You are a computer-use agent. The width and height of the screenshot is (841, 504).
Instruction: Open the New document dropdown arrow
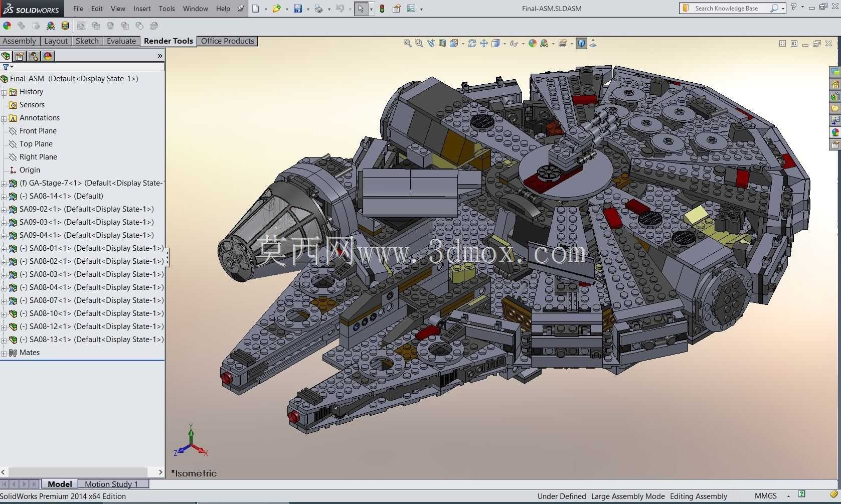click(265, 9)
